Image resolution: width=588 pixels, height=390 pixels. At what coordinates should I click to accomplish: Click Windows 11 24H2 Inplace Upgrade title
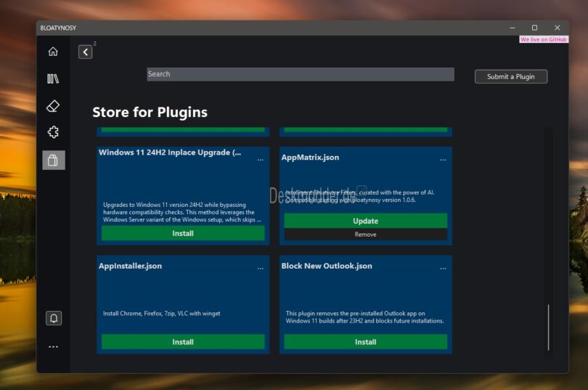(170, 153)
